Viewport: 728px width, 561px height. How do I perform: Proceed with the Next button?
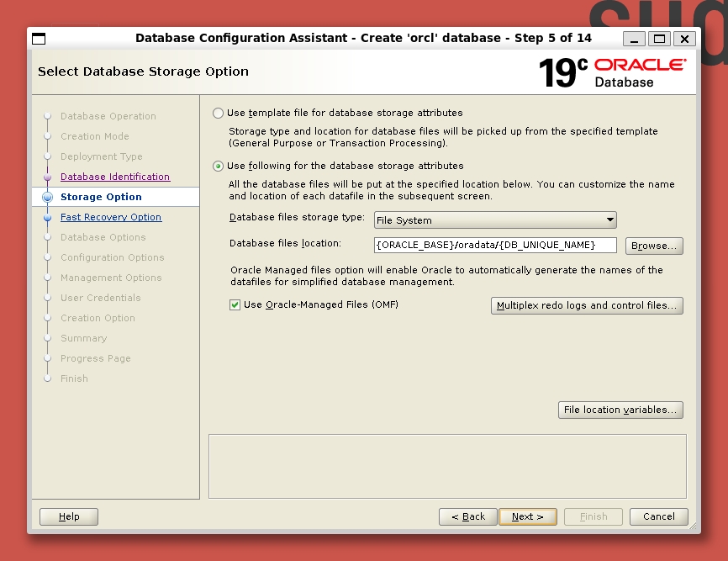[x=527, y=516]
